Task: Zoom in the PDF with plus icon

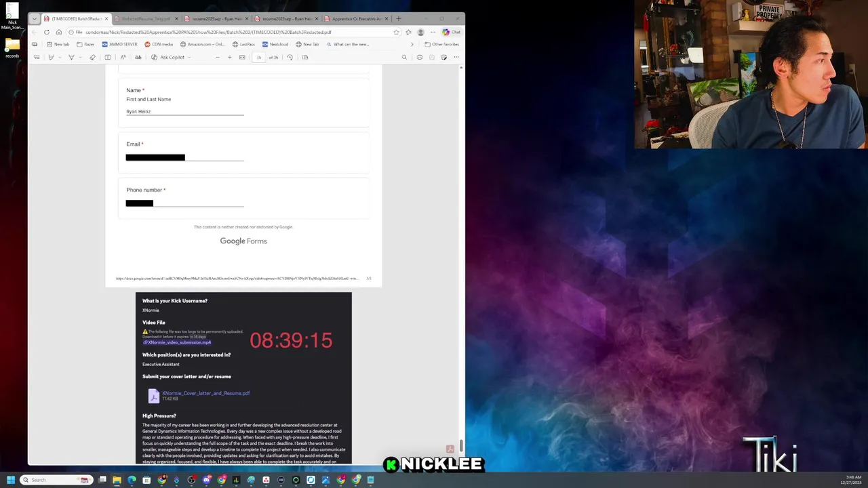Action: click(229, 57)
